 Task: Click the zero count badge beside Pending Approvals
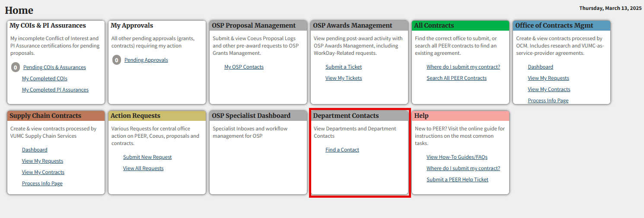pos(117,60)
